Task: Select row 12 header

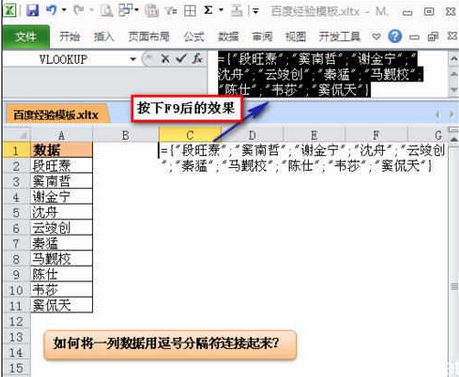Action: tap(16, 321)
